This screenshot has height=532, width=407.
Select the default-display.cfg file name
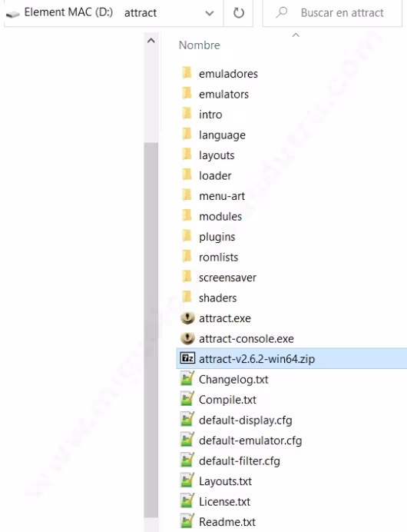(246, 420)
